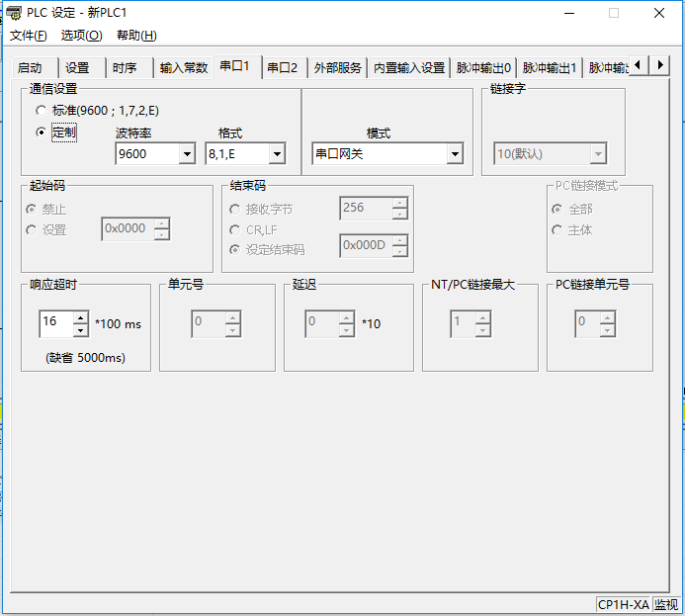The height and width of the screenshot is (616, 685).
Task: Open the 选项(O) menu
Action: 81,36
